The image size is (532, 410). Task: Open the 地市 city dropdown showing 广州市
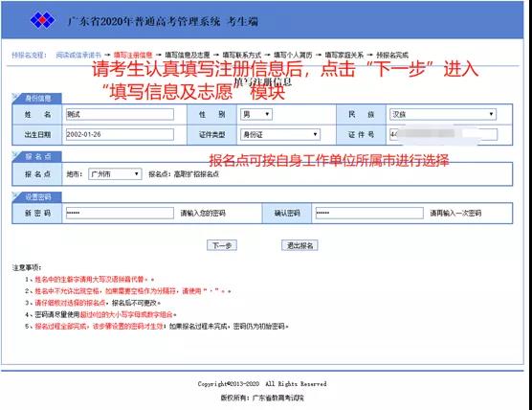click(x=115, y=174)
